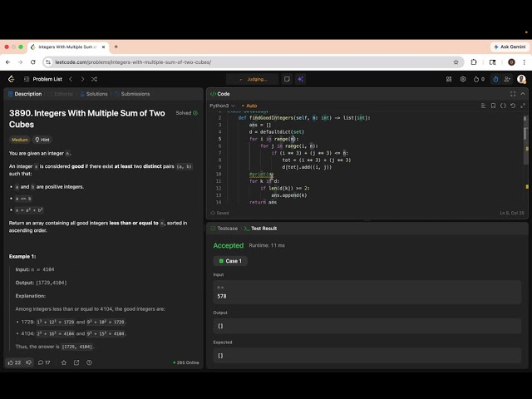The image size is (532, 399).
Task: Switch to the Solutions tab
Action: [x=94, y=94]
